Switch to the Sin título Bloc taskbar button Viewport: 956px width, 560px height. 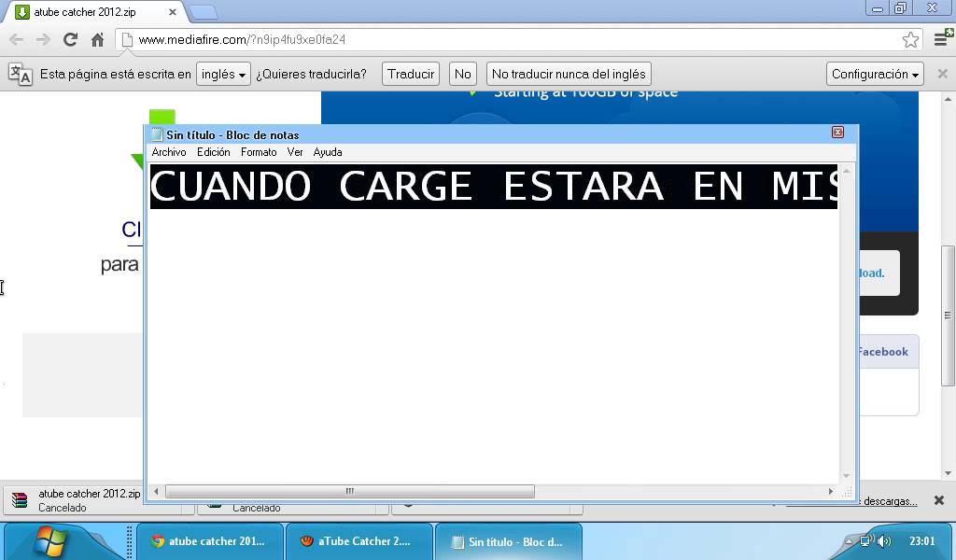click(508, 541)
